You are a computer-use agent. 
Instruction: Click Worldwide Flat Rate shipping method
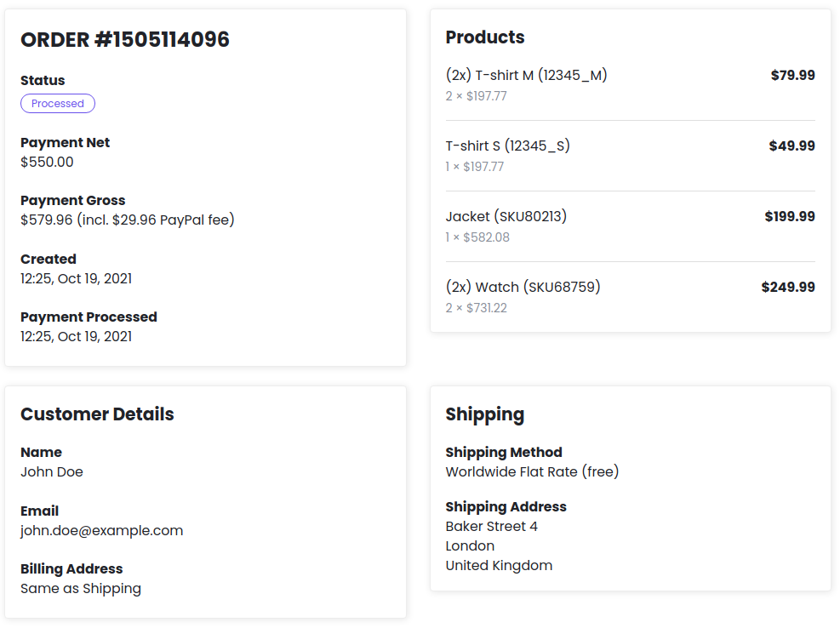click(x=532, y=472)
